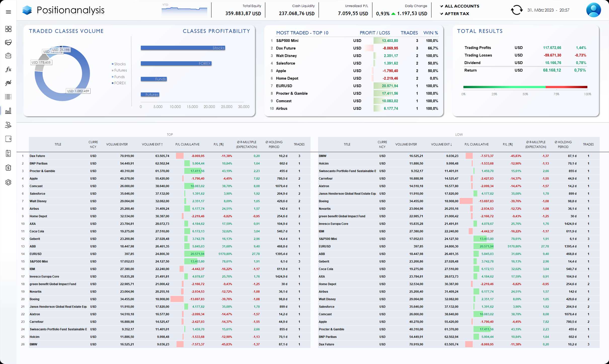Screen dimensions: 609x364
Task: Open the list view icon in sidebar
Action: pyautogui.click(x=8, y=97)
